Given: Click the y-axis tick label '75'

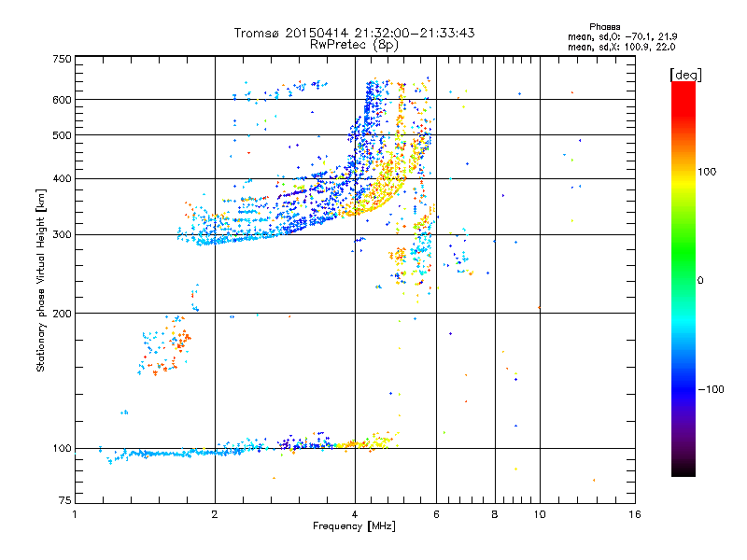Looking at the screenshot, I should click(x=65, y=500).
